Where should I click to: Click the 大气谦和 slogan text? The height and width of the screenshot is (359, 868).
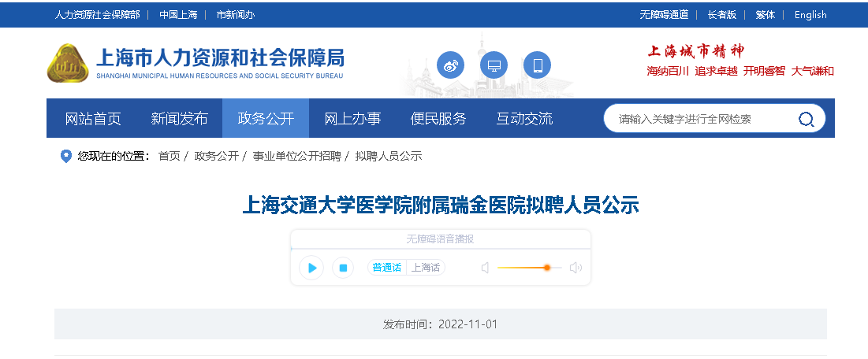pos(813,71)
